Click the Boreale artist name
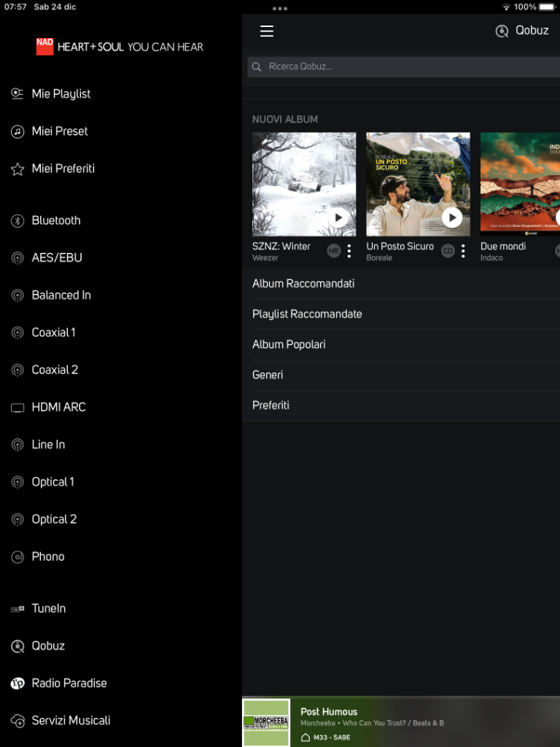This screenshot has height=747, width=560. click(379, 258)
